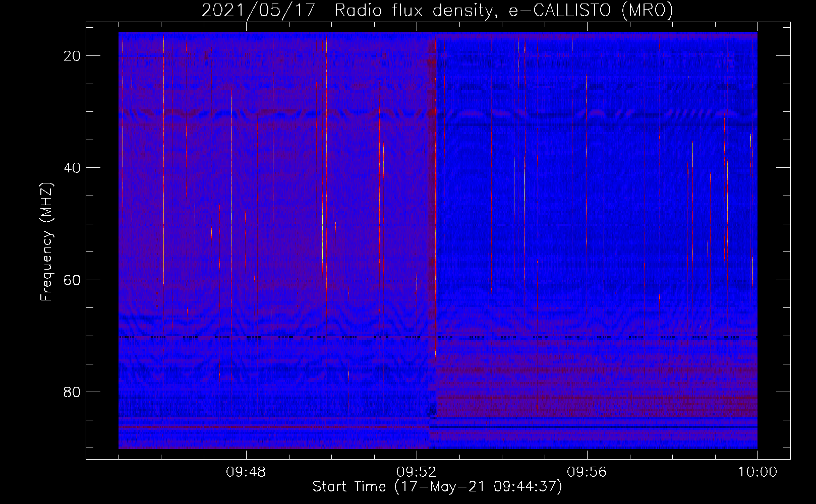Screen dimensions: 816x504
Task: Click the 'Frequency (MHZ)' axis label
Action: coord(46,242)
